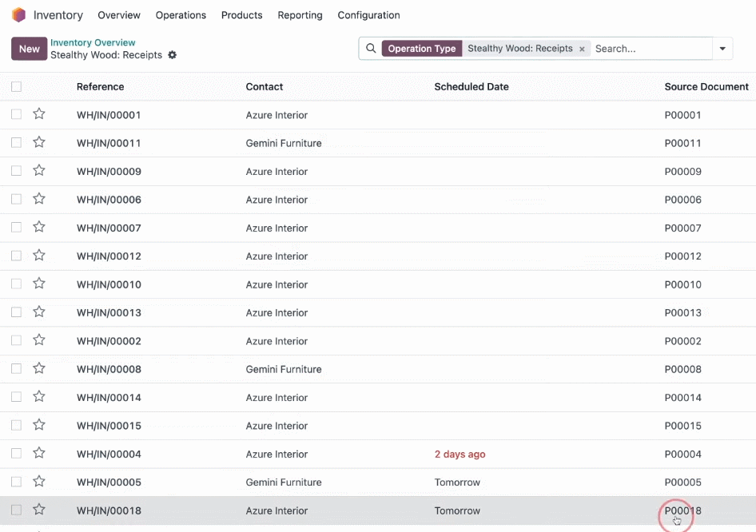Viewport: 756px width, 532px height.
Task: Select the WH/IN/00005 row checkbox
Action: 17,482
